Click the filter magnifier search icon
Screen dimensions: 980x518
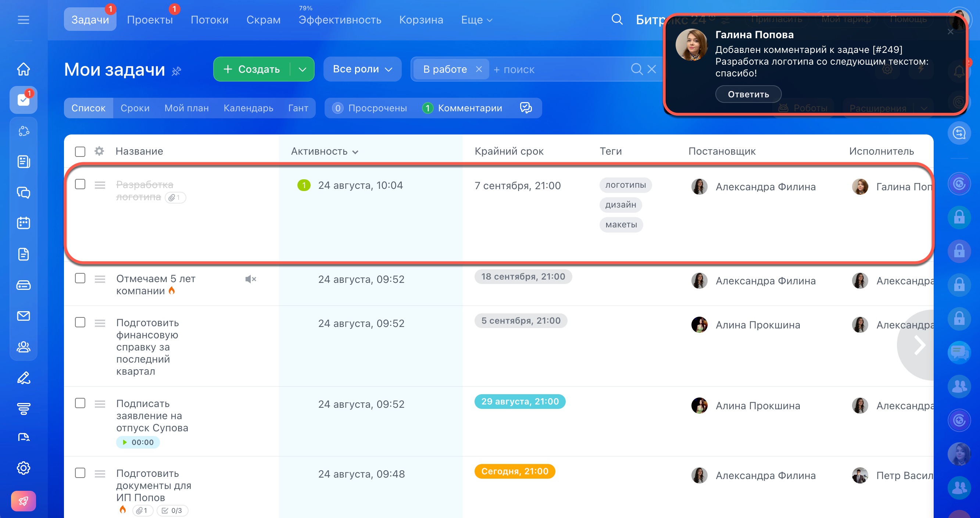point(636,69)
